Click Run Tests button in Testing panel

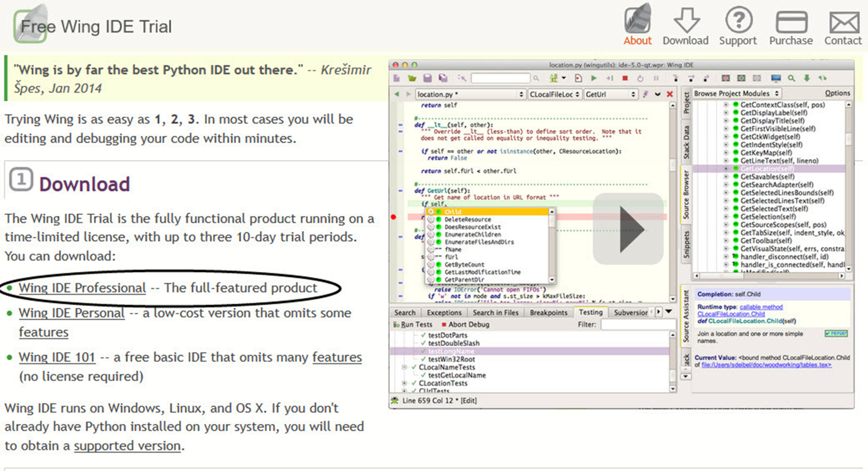click(x=412, y=325)
